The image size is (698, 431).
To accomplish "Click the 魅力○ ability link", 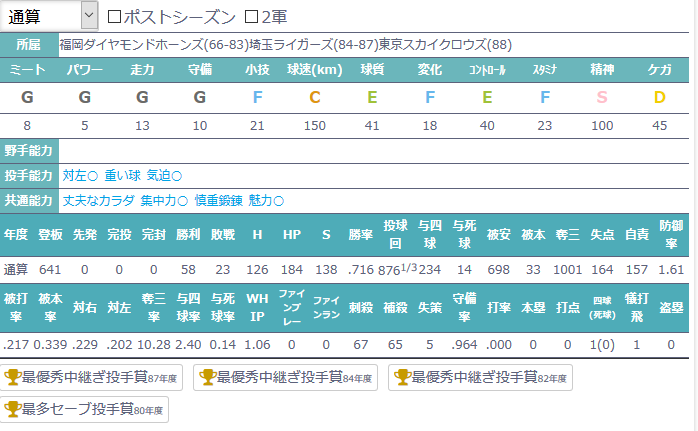I will pos(266,200).
